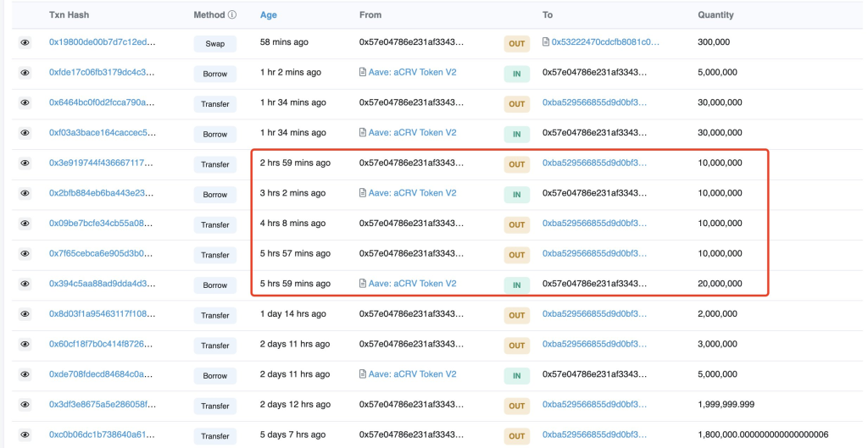Select quantity 1,800,000.000000000000000006
868x448 pixels.
click(x=763, y=434)
